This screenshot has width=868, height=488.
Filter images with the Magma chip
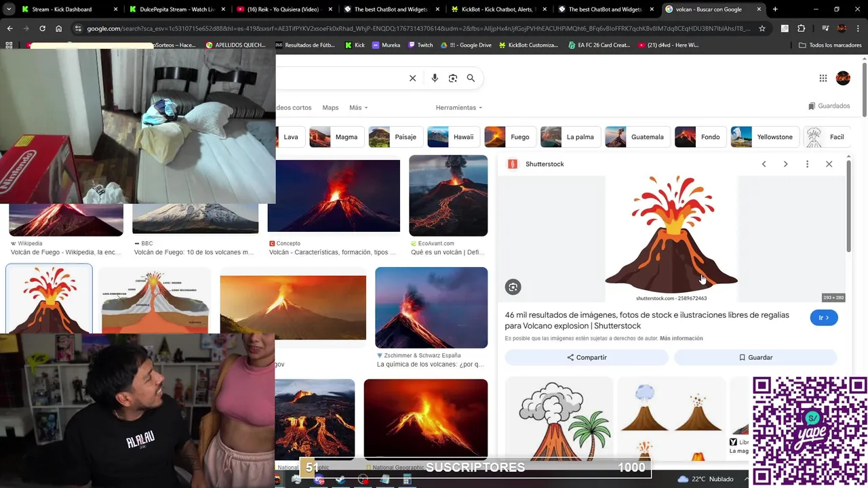336,137
